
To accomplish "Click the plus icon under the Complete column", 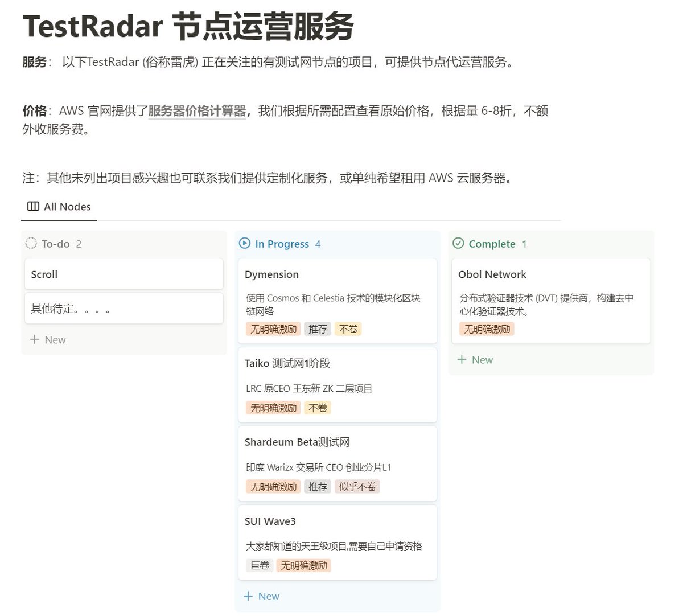I will 461,359.
